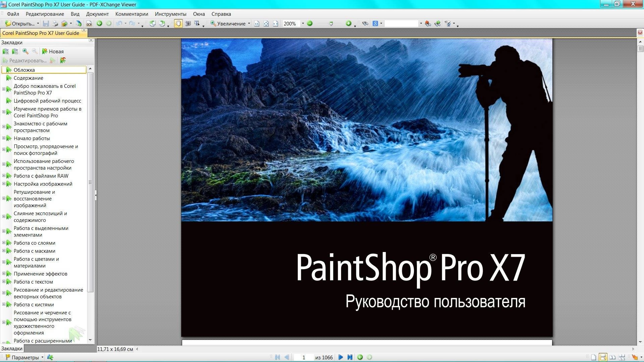Click Find Previous binoculars with red arrow

[428, 23]
